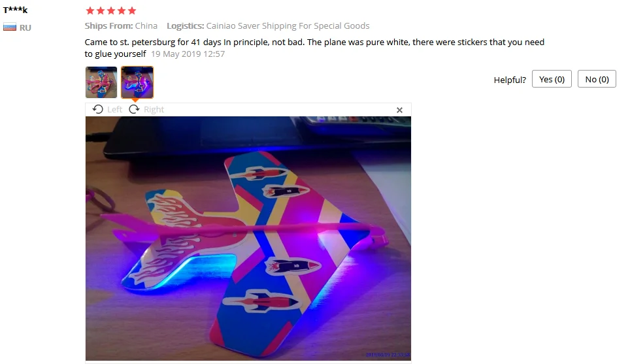
Task: Click 'Cainiao Saver Shipping For Special Goods'
Action: (x=288, y=26)
